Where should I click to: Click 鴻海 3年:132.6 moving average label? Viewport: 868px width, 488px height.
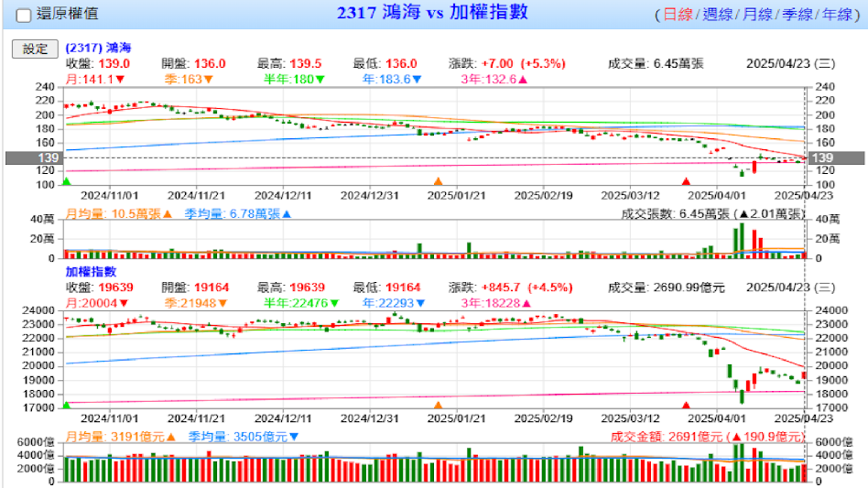tap(494, 79)
